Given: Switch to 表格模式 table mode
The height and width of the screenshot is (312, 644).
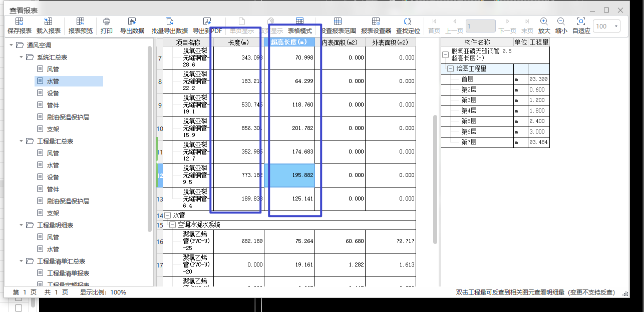Looking at the screenshot, I should [299, 26].
